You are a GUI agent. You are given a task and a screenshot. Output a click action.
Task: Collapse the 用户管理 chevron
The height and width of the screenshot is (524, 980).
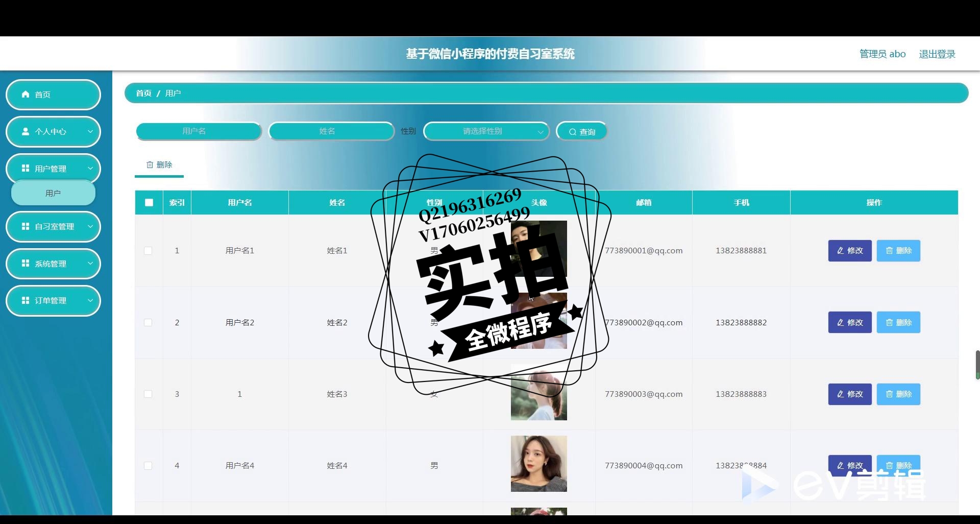(90, 168)
